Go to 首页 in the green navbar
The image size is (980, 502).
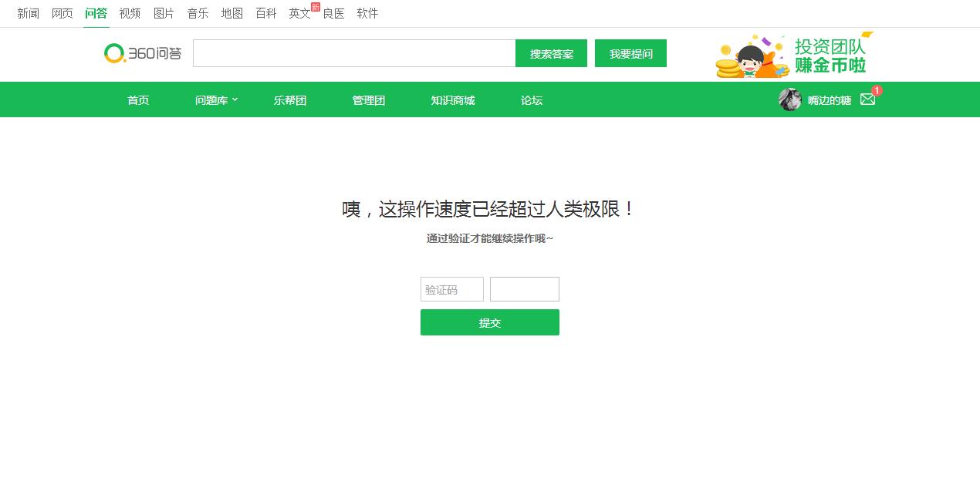pos(137,99)
